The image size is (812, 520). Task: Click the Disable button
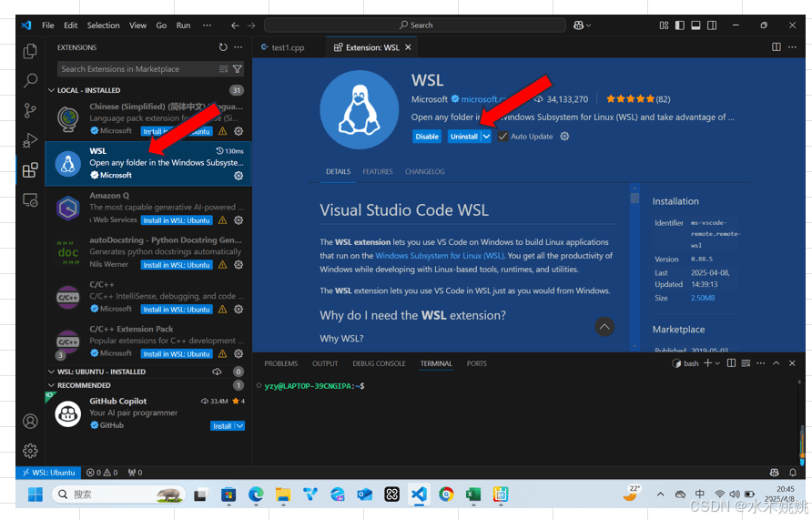pos(427,137)
